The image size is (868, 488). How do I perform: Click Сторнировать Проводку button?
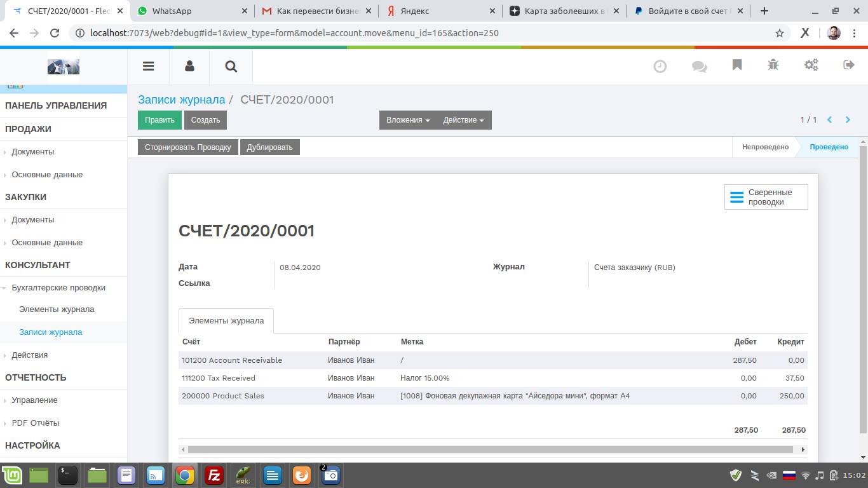pos(187,147)
